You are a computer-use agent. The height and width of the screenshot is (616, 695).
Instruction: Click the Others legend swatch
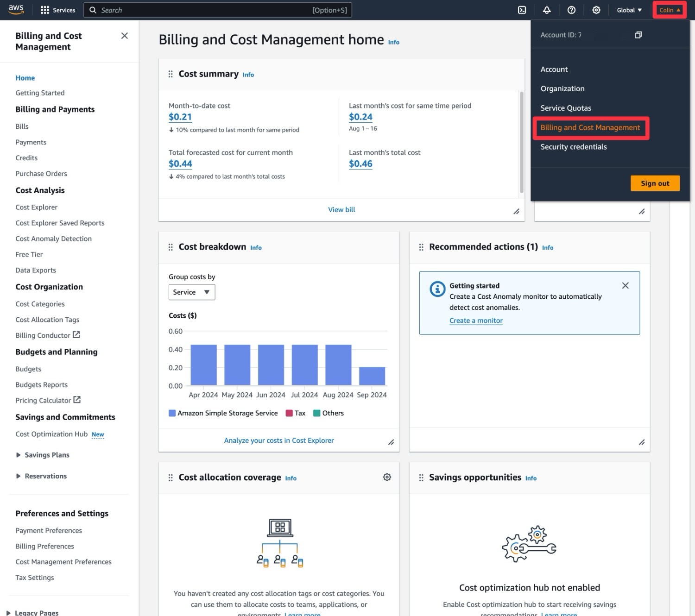(x=317, y=413)
